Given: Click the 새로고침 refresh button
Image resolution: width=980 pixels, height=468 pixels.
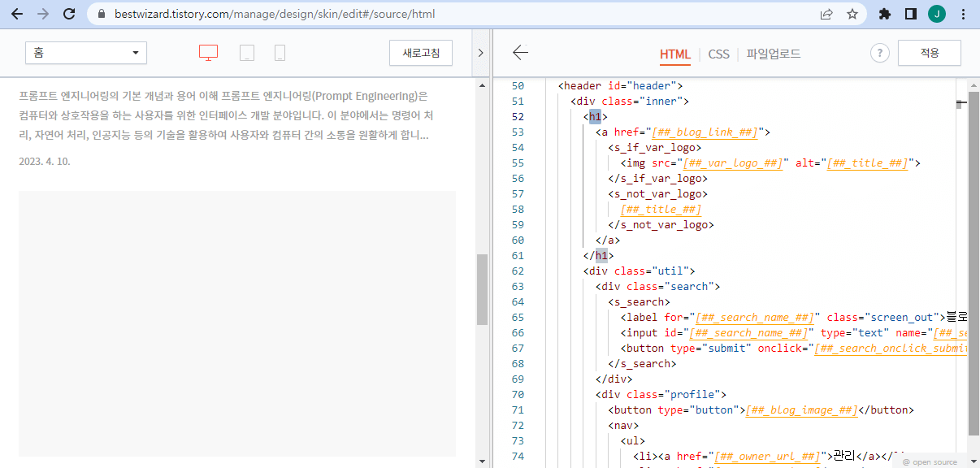Looking at the screenshot, I should [x=420, y=52].
